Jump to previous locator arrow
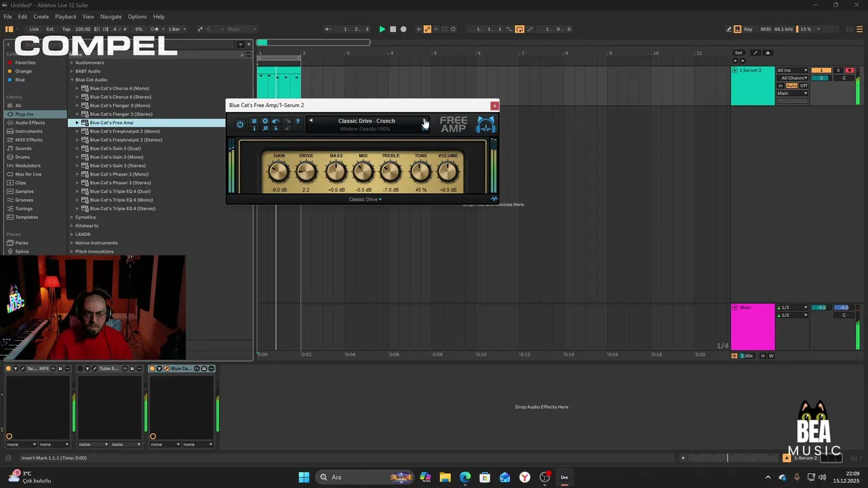The image size is (868, 488). (736, 60)
